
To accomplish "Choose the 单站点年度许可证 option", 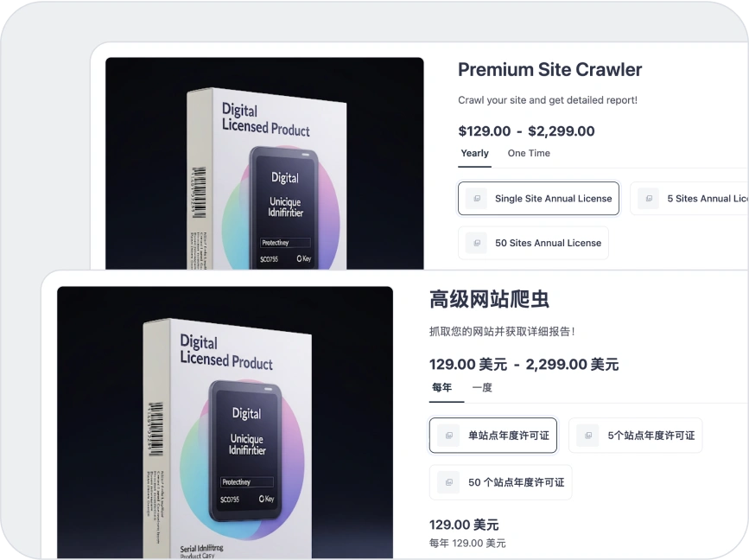I will pos(493,436).
